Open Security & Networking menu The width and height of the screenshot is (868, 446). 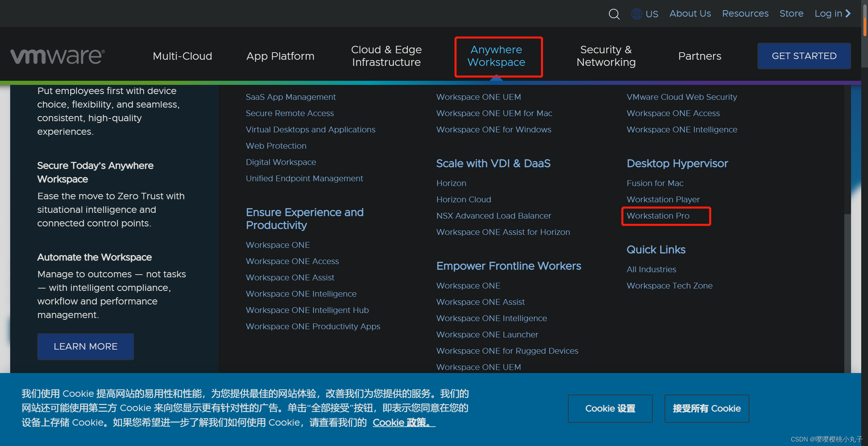click(x=606, y=56)
